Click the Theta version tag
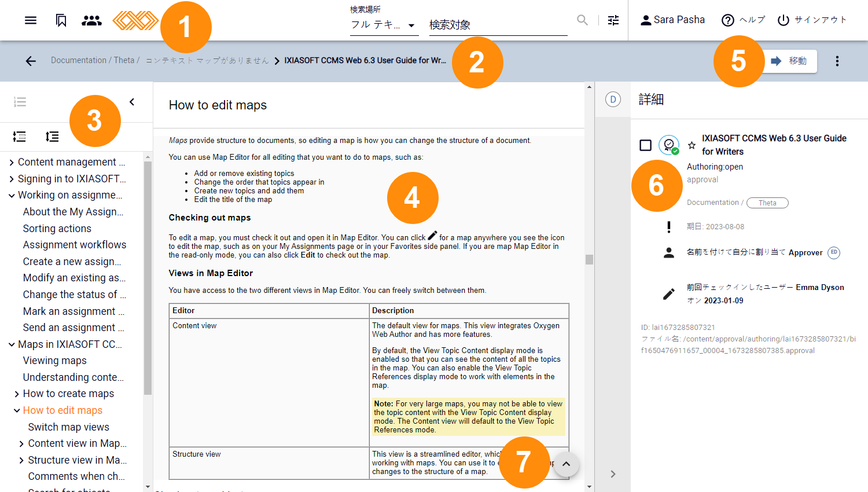868x492 pixels. click(767, 203)
